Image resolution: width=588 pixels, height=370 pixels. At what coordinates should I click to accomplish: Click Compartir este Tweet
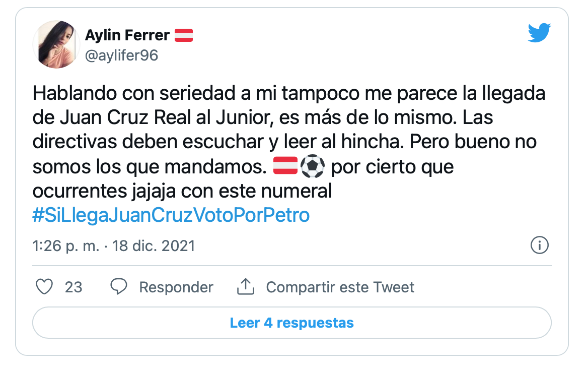click(340, 286)
